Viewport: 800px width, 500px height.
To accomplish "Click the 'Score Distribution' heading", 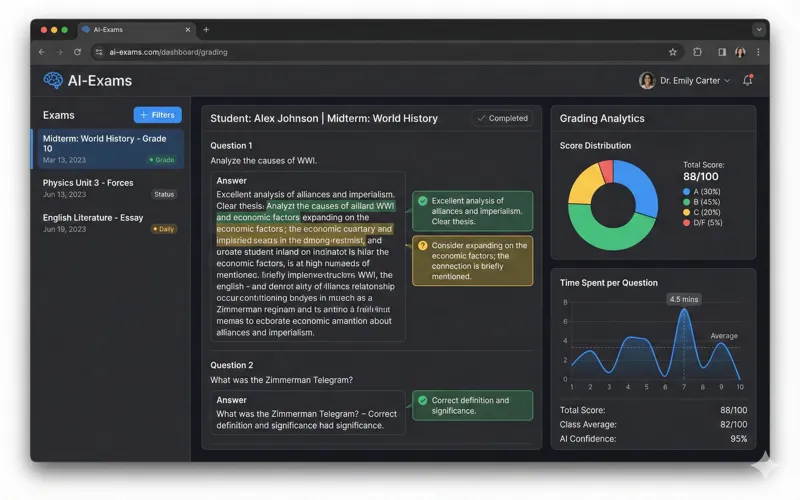I will point(595,146).
